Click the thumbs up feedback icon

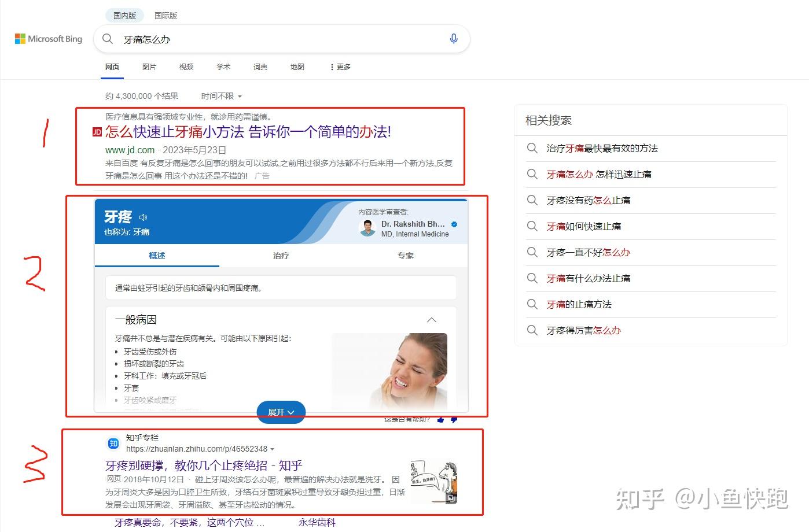[x=441, y=419]
